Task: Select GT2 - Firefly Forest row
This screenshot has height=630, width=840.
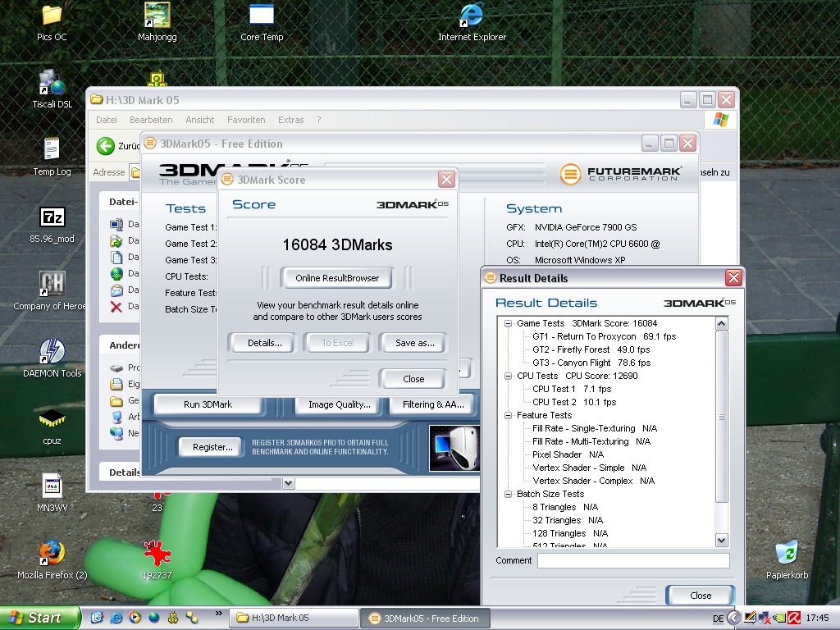Action: [591, 349]
